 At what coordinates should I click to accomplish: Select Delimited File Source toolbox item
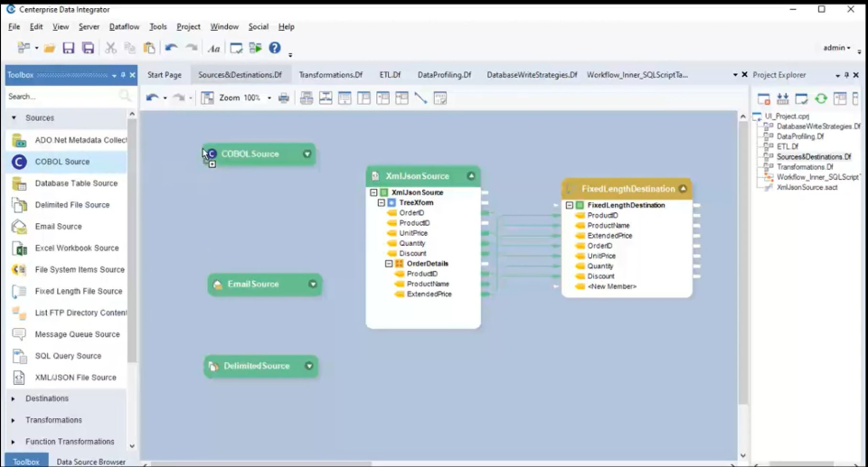pos(66,205)
